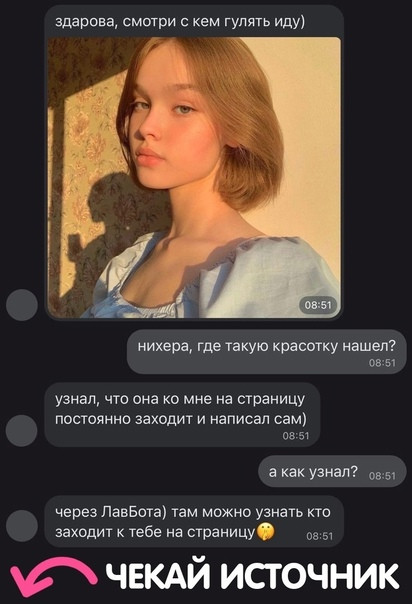Click the word "ЧЕКАЙ" in the caption
Viewport: 412px width, 604px height.
159,577
